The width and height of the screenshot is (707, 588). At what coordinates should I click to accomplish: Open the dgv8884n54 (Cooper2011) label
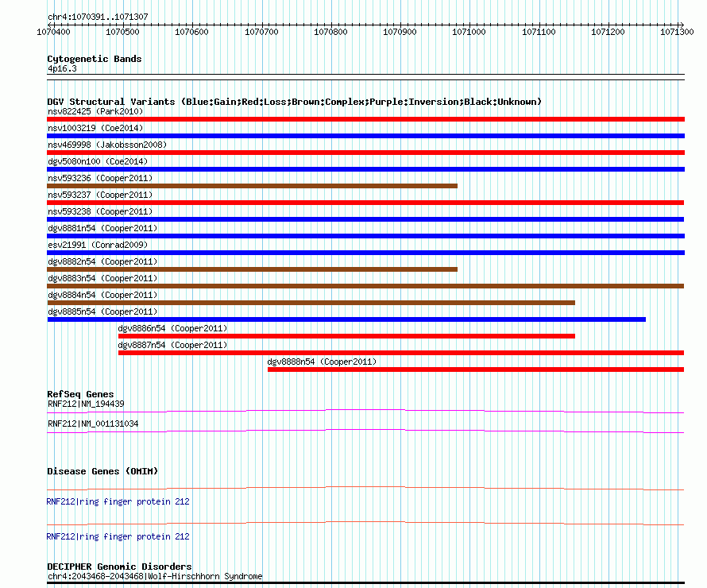point(102,295)
